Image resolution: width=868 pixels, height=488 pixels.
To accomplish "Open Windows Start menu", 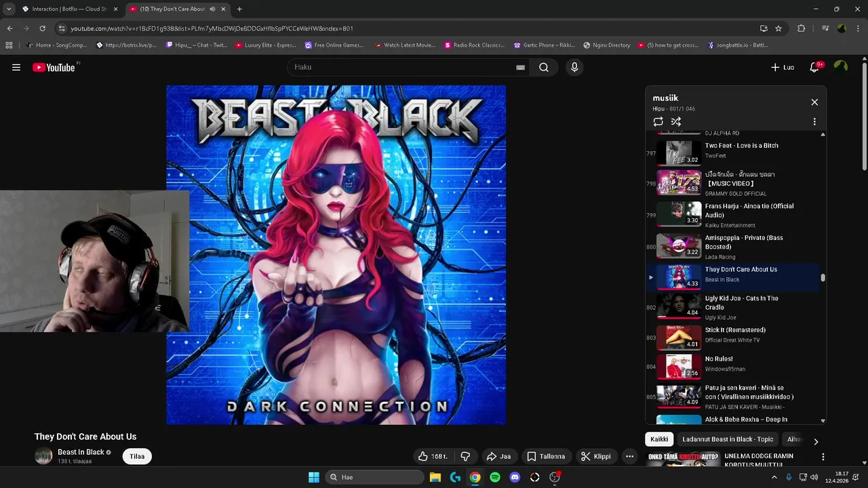I will 314,477.
